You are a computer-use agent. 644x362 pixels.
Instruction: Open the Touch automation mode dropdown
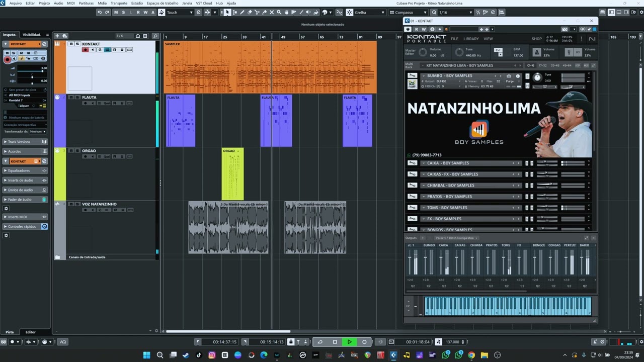pyautogui.click(x=180, y=12)
